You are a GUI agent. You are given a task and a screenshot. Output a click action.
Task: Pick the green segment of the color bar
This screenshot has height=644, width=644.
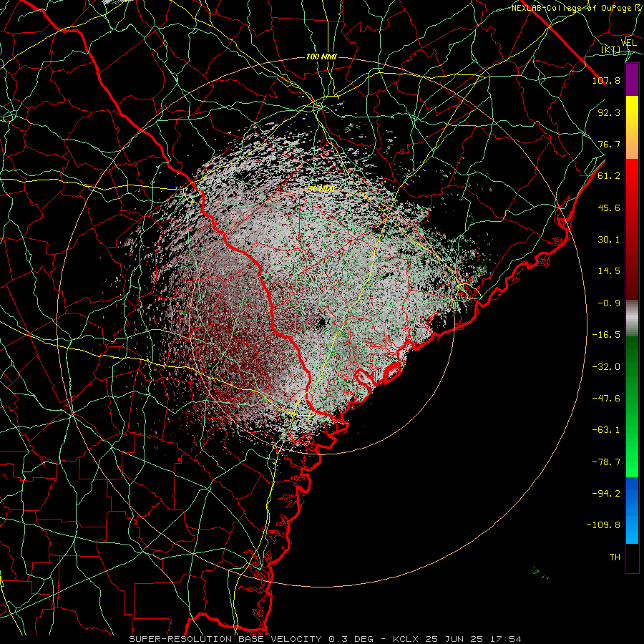click(x=633, y=406)
